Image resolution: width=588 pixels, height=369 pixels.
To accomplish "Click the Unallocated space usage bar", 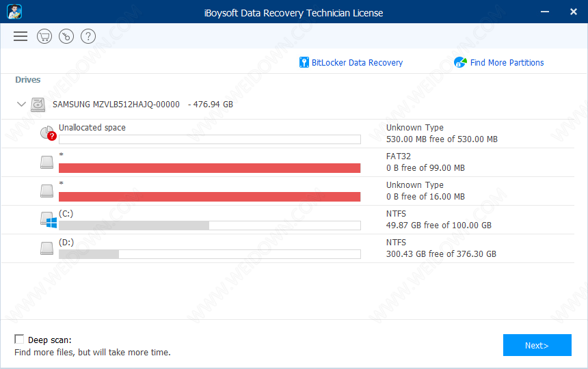I will coord(210,139).
